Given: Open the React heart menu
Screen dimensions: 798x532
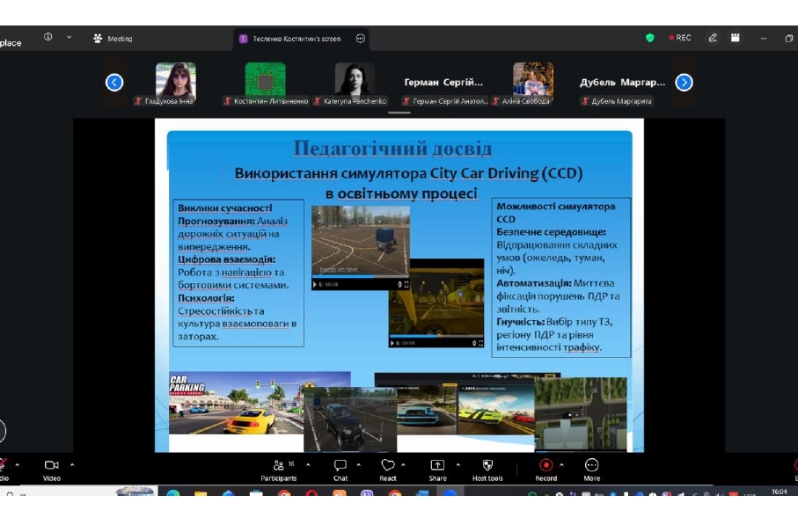Looking at the screenshot, I should pyautogui.click(x=388, y=470).
